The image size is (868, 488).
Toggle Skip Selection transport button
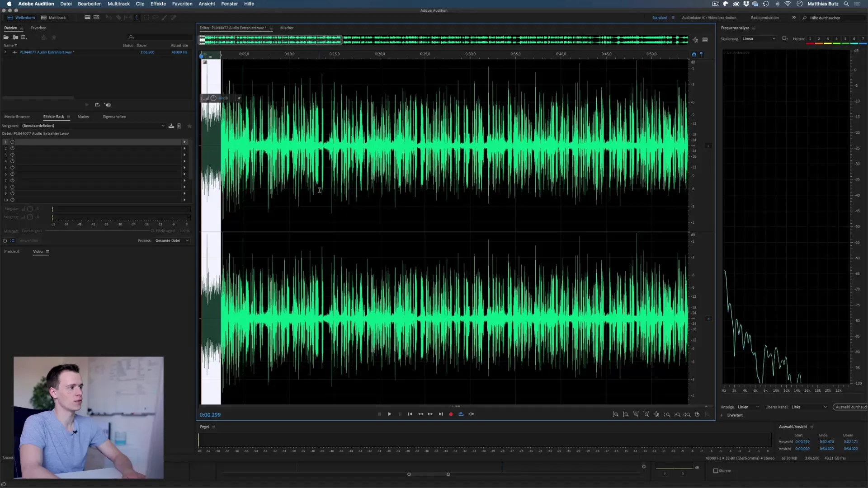472,414
